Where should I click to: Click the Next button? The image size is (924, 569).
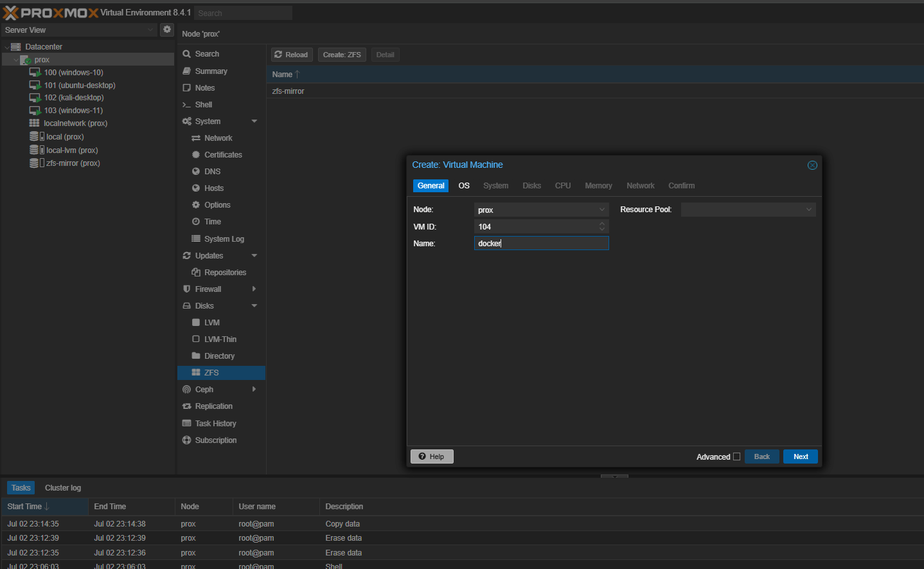[x=800, y=456]
